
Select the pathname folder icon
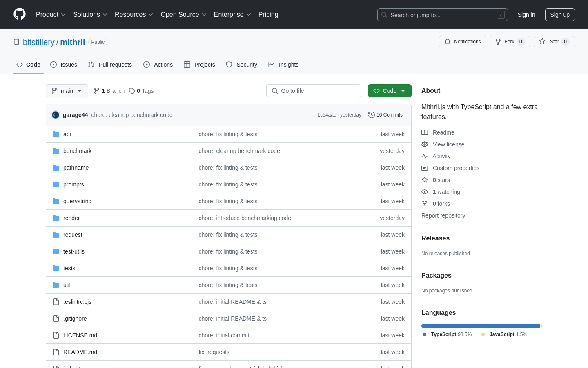[56, 168]
